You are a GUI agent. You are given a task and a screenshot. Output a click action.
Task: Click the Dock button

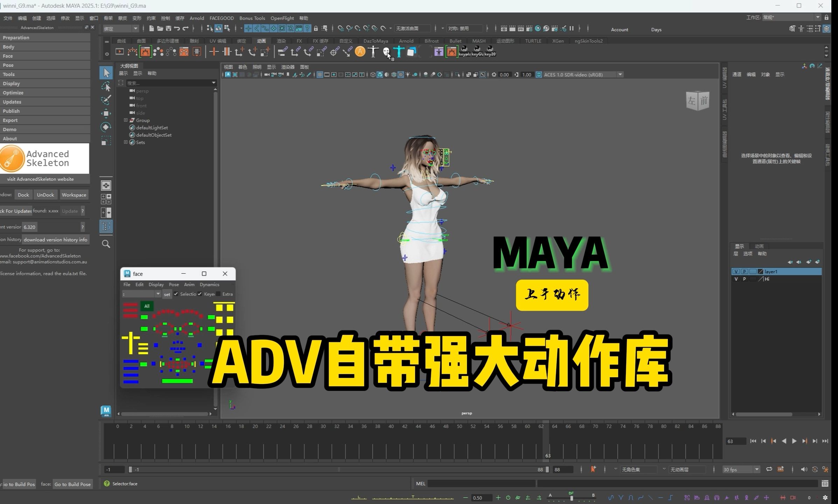pyautogui.click(x=23, y=195)
